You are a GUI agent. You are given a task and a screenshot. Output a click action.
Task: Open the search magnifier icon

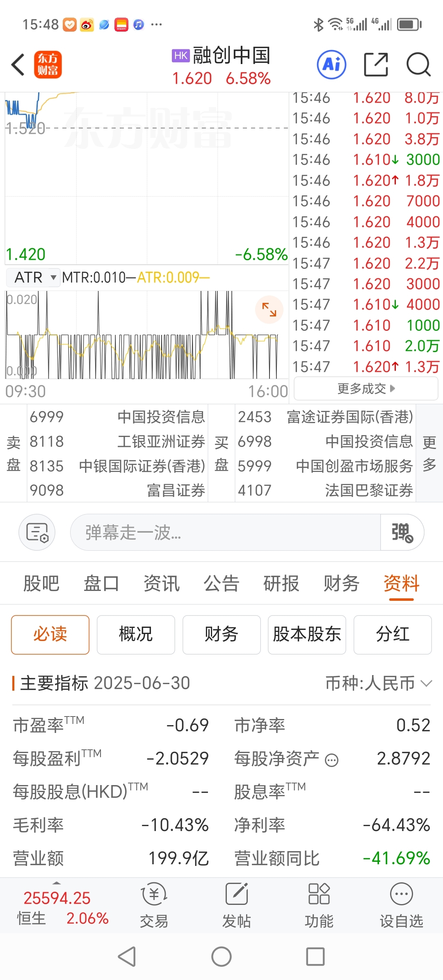[418, 65]
